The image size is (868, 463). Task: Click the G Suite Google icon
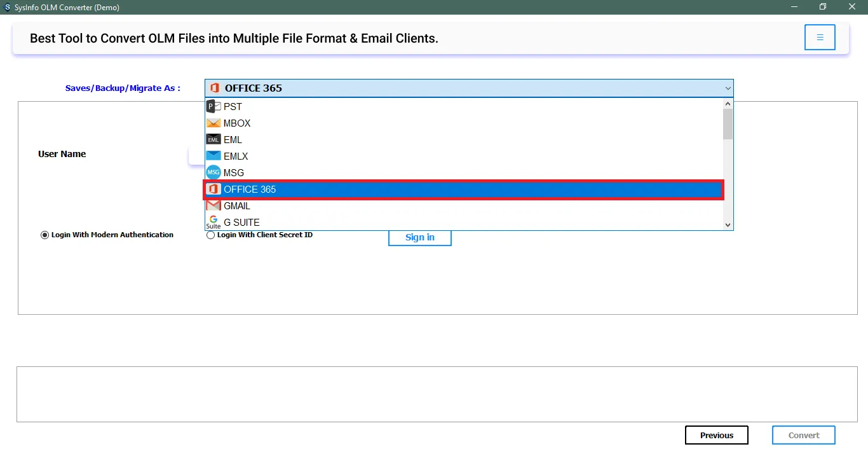click(214, 222)
